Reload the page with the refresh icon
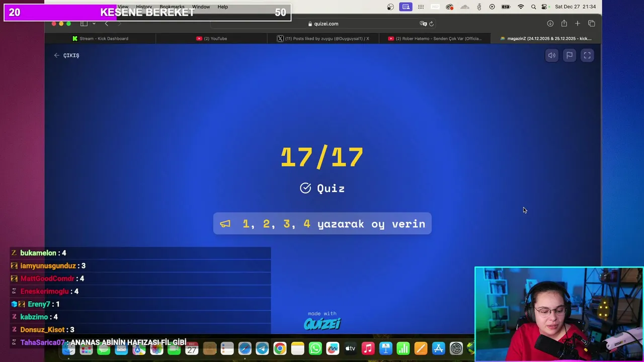The height and width of the screenshot is (362, 644). pos(431,24)
